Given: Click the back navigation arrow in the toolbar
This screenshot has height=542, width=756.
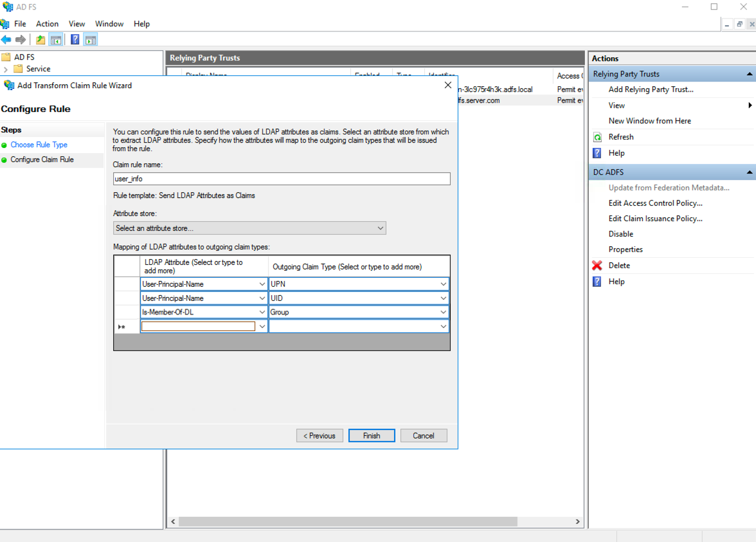Looking at the screenshot, I should click(7, 39).
